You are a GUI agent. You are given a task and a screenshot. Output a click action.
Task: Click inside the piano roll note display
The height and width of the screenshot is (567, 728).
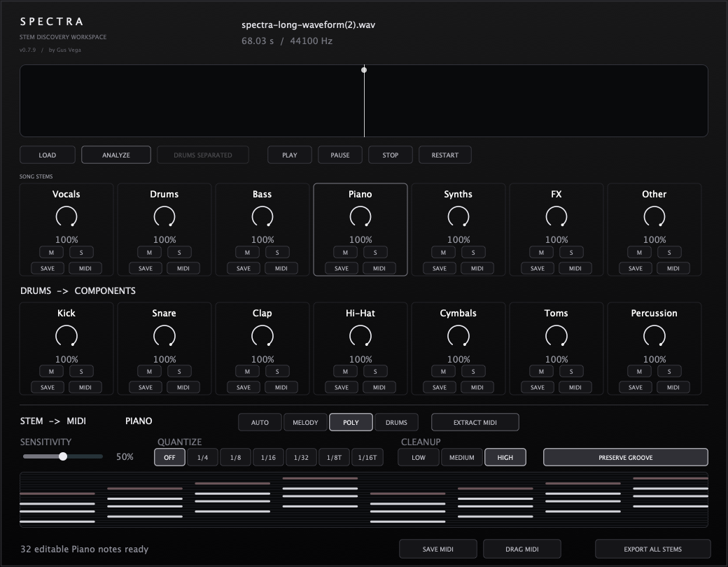[x=364, y=500]
